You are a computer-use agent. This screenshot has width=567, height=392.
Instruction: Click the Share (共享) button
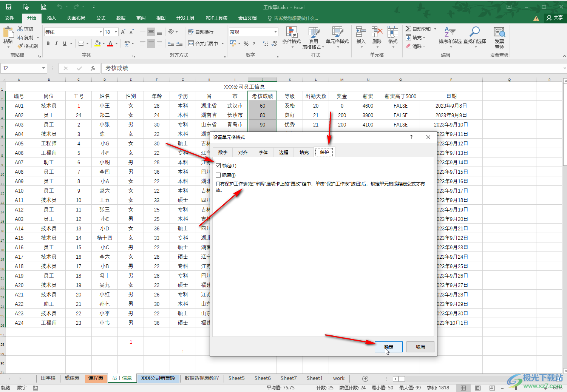tap(555, 18)
